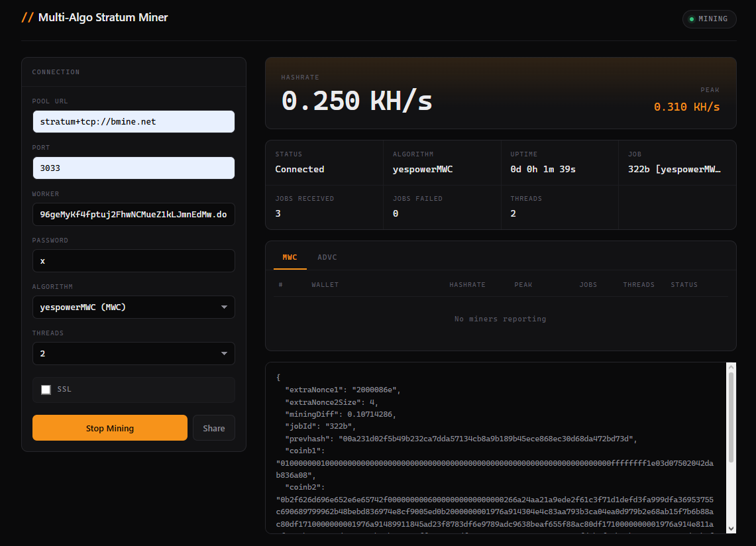This screenshot has height=546, width=756.
Task: Click the HASHRATE column header in table
Action: point(467,284)
